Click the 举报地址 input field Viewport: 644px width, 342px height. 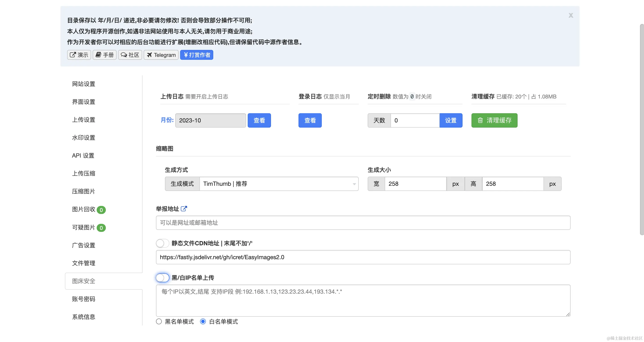[x=363, y=222]
